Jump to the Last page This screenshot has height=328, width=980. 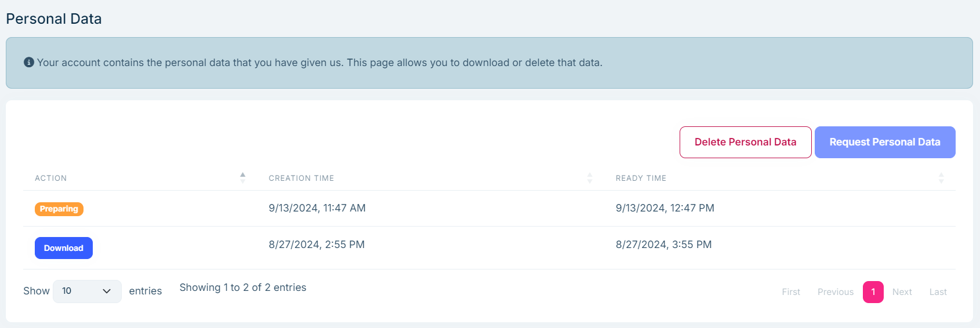pos(938,292)
